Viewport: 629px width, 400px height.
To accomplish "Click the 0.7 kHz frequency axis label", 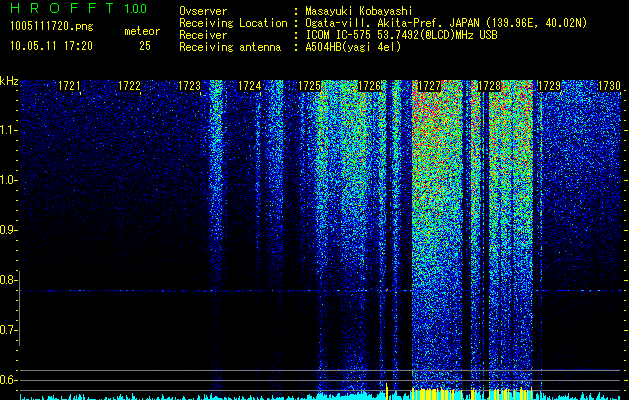I will (8, 330).
